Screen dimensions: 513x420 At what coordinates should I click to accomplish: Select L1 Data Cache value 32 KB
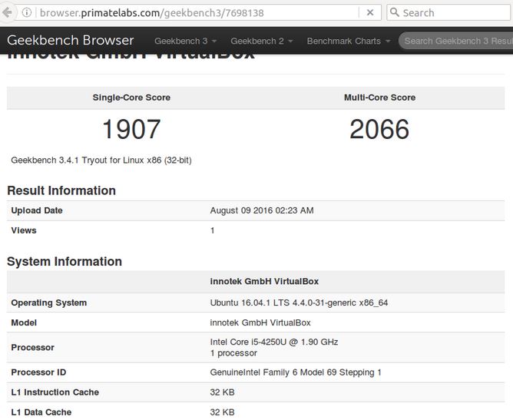click(223, 412)
